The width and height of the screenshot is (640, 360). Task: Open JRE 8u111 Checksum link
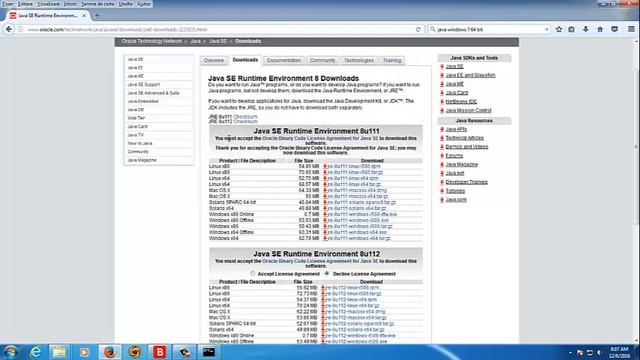point(245,117)
